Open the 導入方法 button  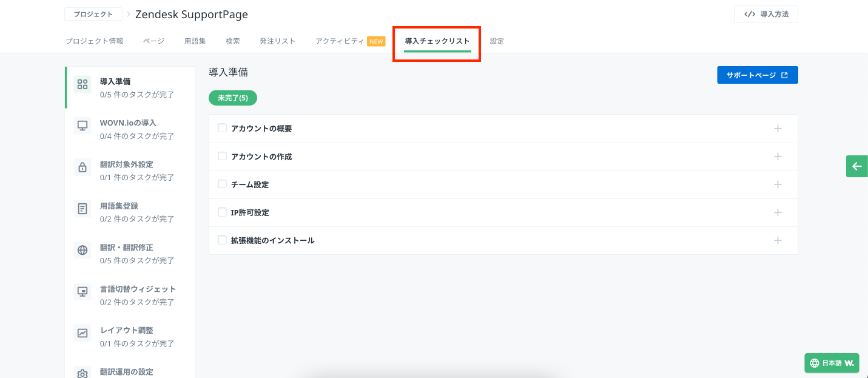[x=765, y=14]
